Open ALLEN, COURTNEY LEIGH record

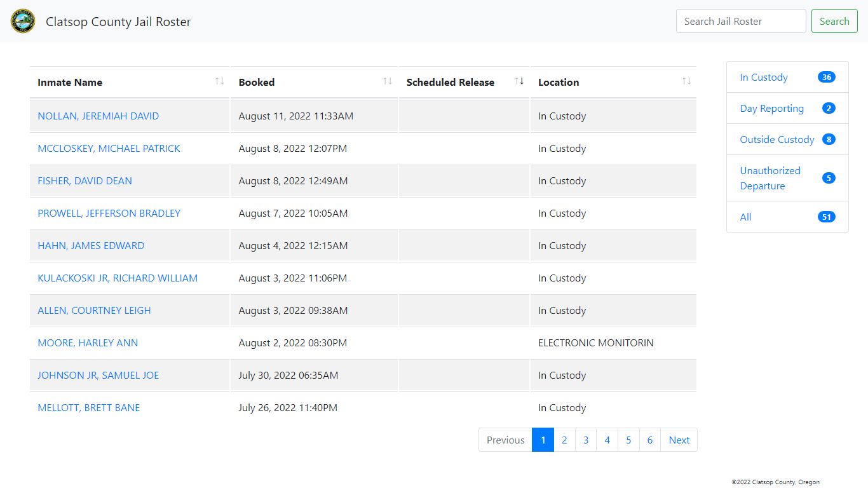pyautogui.click(x=94, y=311)
